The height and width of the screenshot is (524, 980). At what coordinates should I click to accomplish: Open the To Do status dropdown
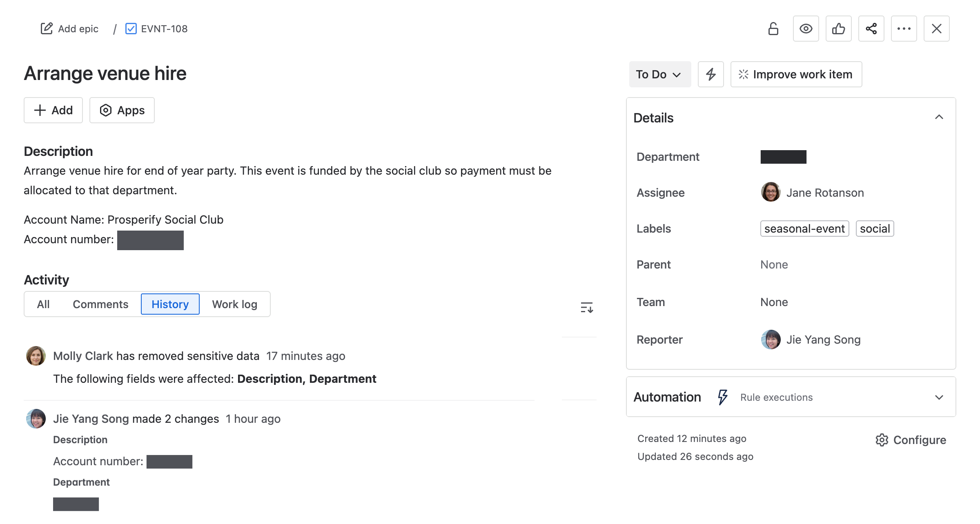[x=659, y=74]
